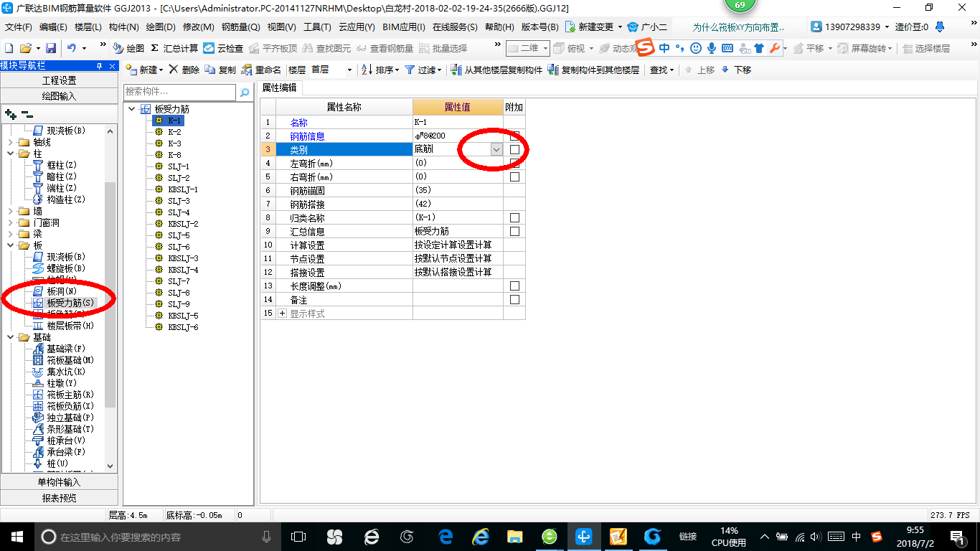Click 删除 delete component button
The image size is (980, 551).
[x=184, y=70]
